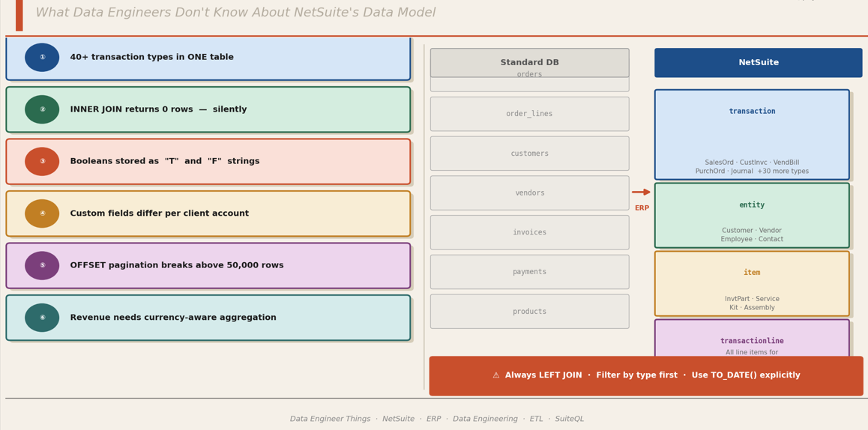Click the ERP label under the arrow
868x430 pixels.
click(x=642, y=208)
